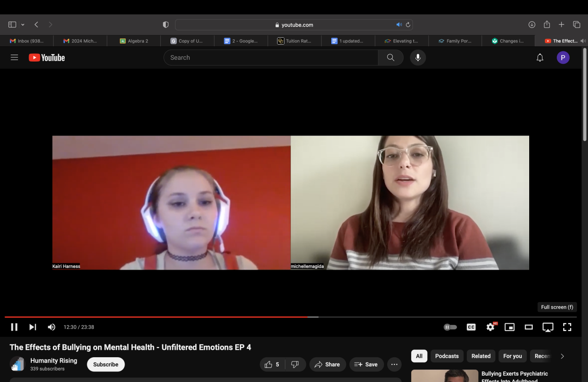Viewport: 588px width, 382px height.
Task: Select the All filter chip
Action: [419, 356]
